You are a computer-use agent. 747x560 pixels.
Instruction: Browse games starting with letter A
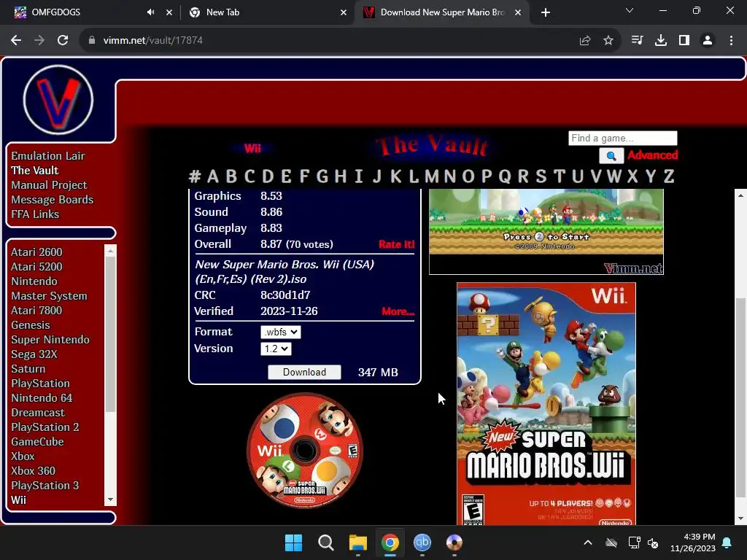coord(213,176)
